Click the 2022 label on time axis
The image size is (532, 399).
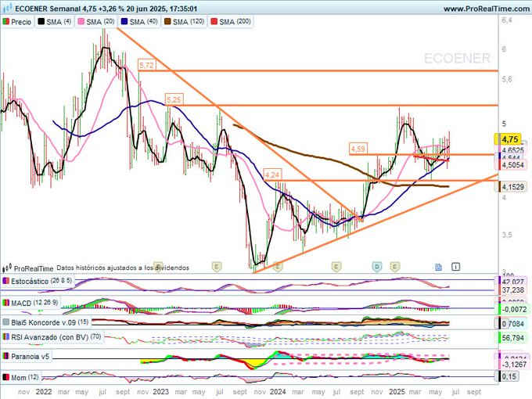(x=44, y=392)
